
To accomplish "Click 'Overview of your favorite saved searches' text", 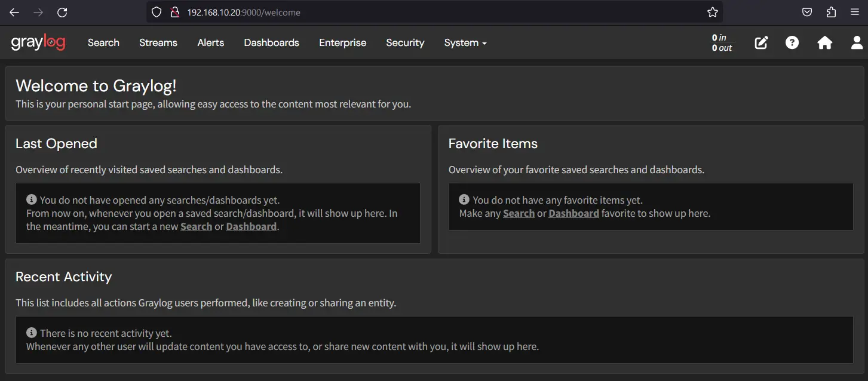I will (x=576, y=170).
